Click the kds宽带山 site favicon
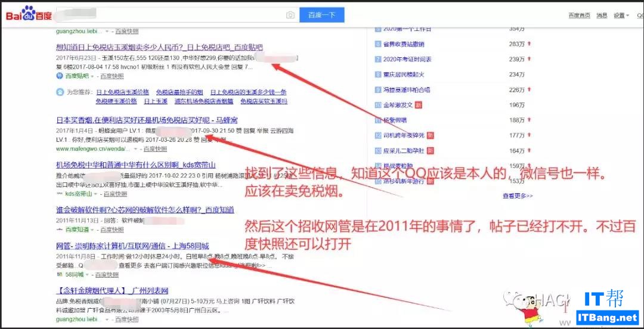Image resolution: width=644 pixels, height=329 pixels. click(60, 194)
